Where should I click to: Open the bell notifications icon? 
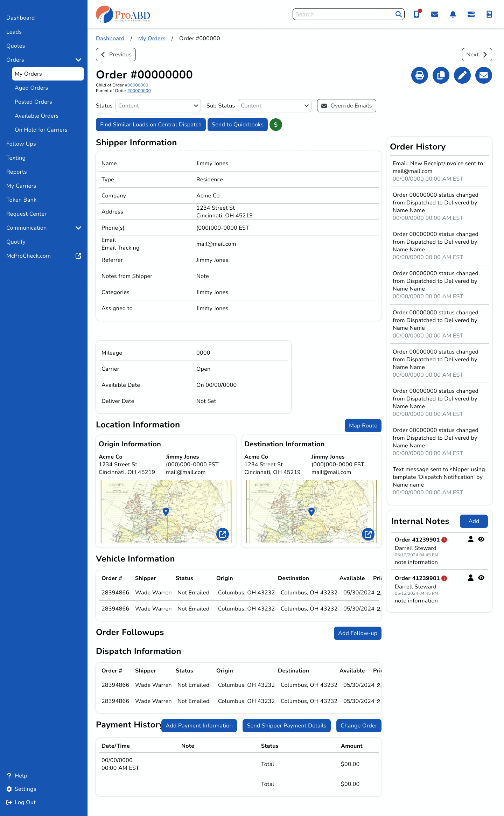coord(453,14)
